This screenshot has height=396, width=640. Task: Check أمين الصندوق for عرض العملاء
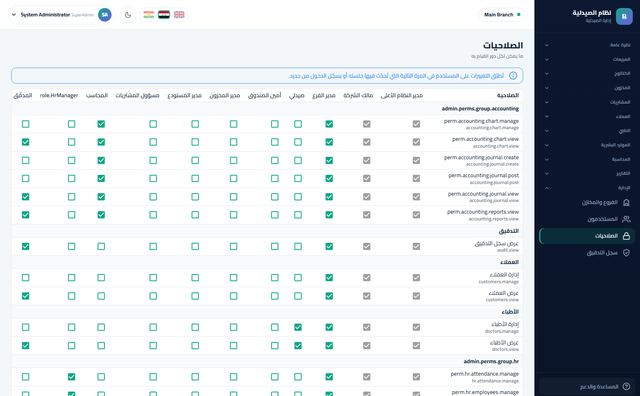point(275,296)
